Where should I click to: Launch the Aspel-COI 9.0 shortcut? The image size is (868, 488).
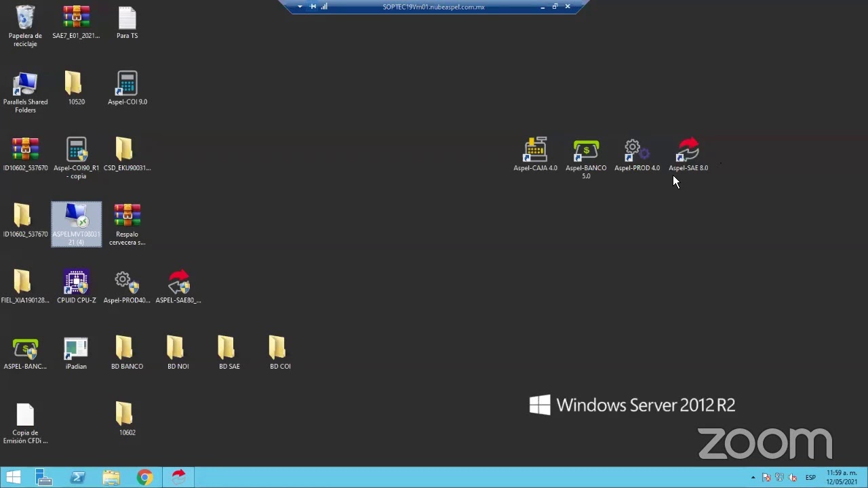[127, 88]
